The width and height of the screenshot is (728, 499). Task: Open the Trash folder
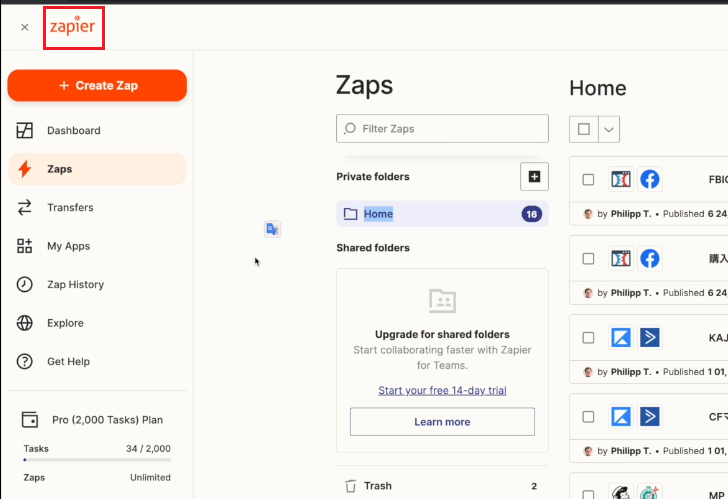442,486
